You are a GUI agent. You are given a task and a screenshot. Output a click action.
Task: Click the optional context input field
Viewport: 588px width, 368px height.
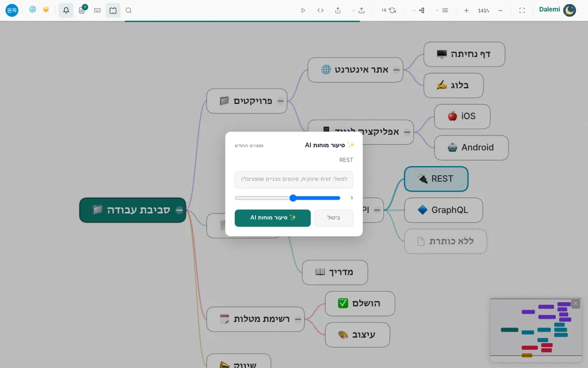click(294, 179)
